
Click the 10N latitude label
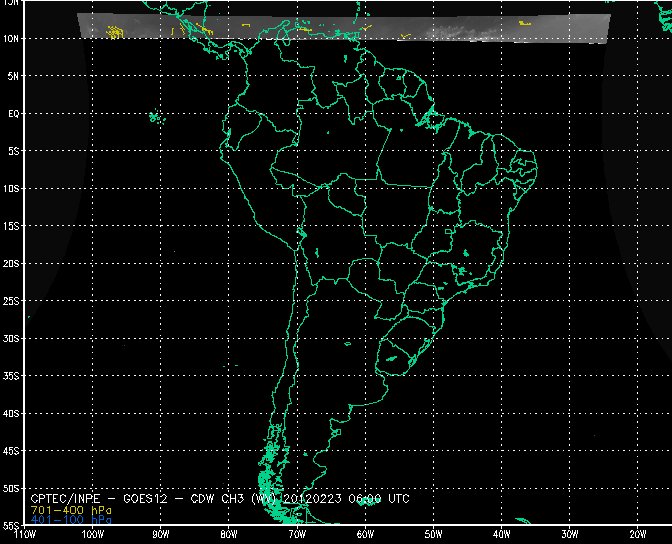pos(11,39)
